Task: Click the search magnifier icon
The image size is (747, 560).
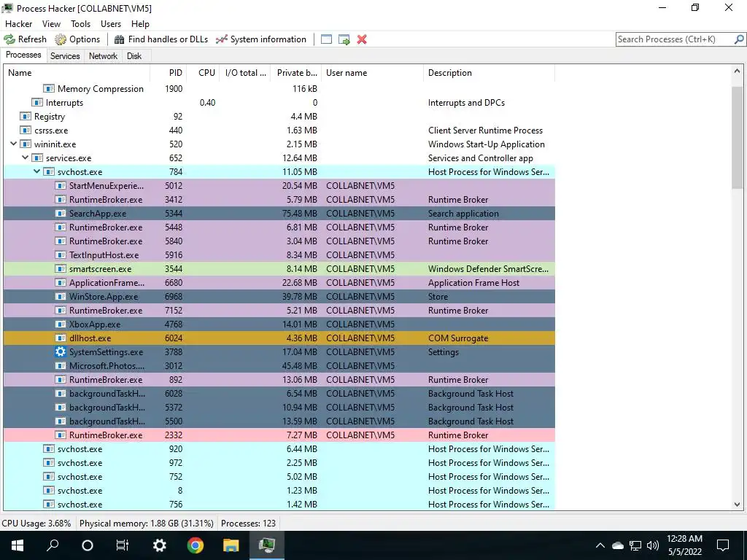Action: pyautogui.click(x=739, y=39)
